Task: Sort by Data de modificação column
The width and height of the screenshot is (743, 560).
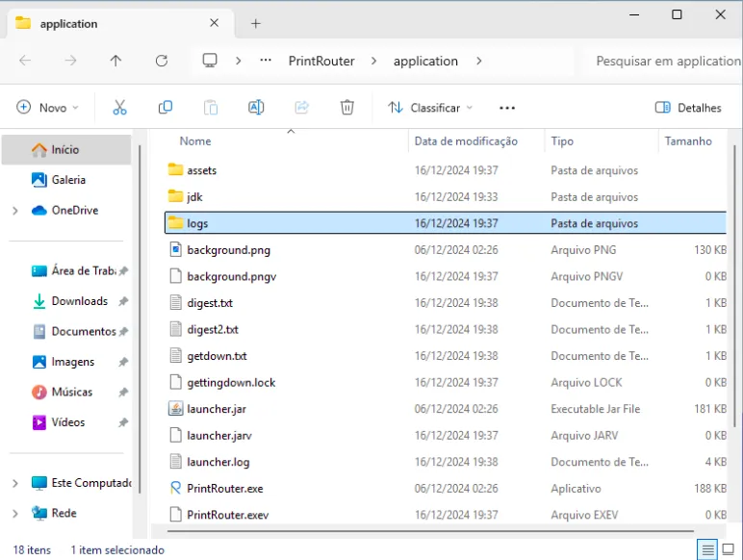Action: click(466, 141)
